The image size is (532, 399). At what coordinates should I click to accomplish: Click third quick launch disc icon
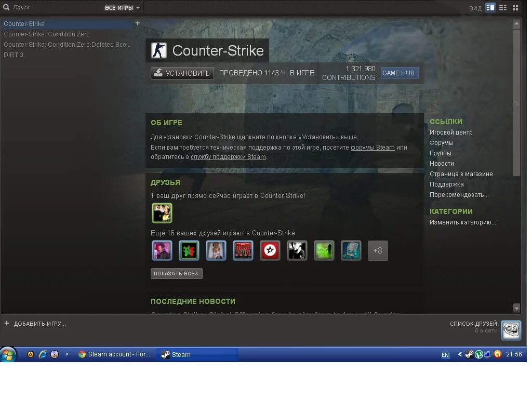[x=54, y=354]
